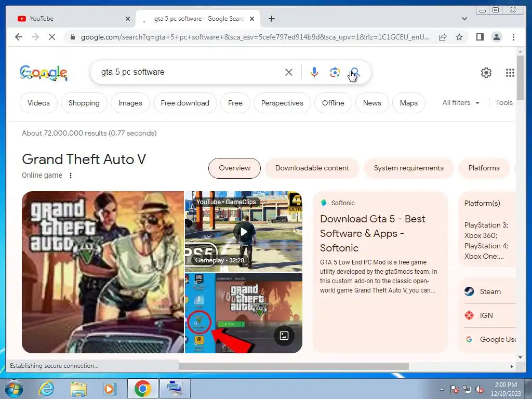
Task: Click the scroll-down arrow of the page
Action: click(520, 357)
